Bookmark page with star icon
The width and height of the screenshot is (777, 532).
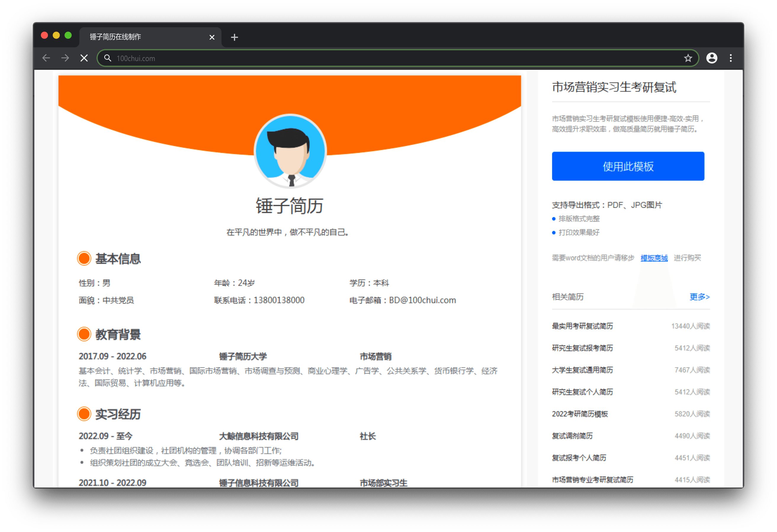pyautogui.click(x=688, y=58)
